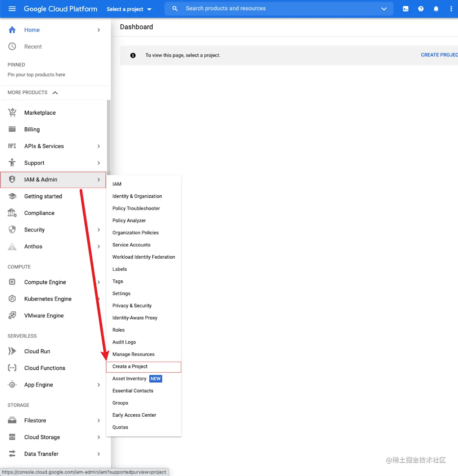Open the Select a project dropdown
This screenshot has height=476, width=458.
[x=129, y=9]
